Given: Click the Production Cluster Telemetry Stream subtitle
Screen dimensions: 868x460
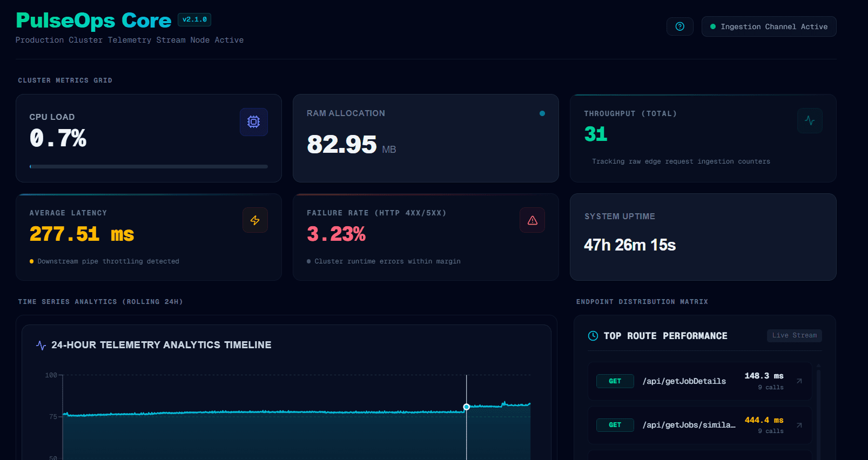Looking at the screenshot, I should pyautogui.click(x=130, y=40).
